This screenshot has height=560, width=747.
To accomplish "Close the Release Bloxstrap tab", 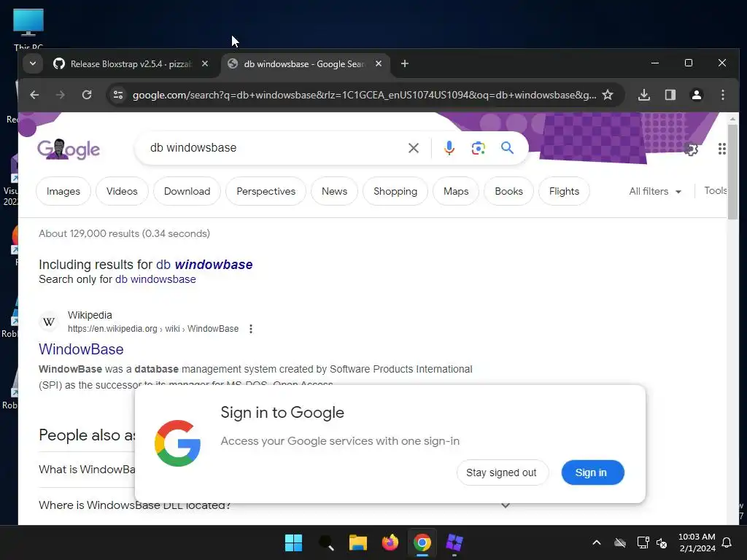I will coord(205,63).
